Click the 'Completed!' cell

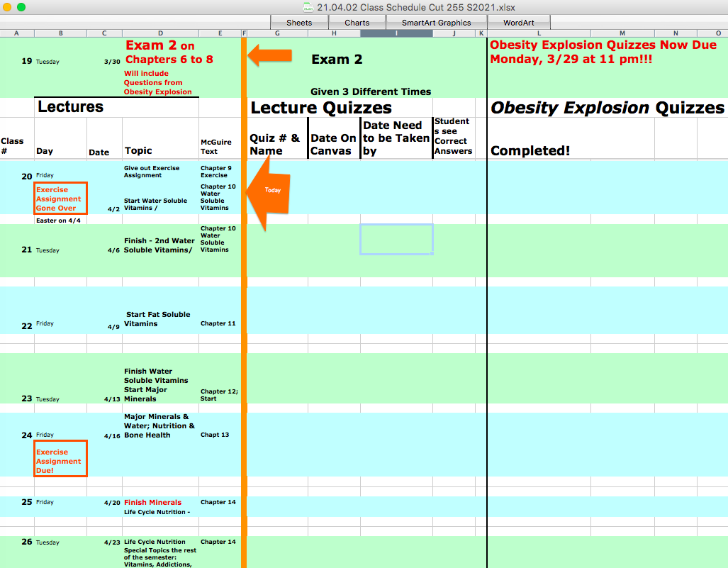coord(530,150)
